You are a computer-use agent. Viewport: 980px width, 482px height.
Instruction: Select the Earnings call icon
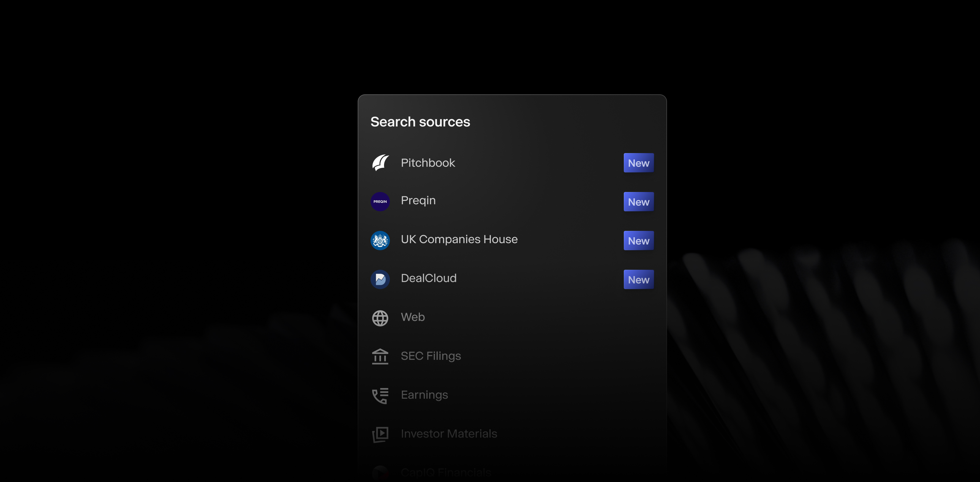click(380, 395)
